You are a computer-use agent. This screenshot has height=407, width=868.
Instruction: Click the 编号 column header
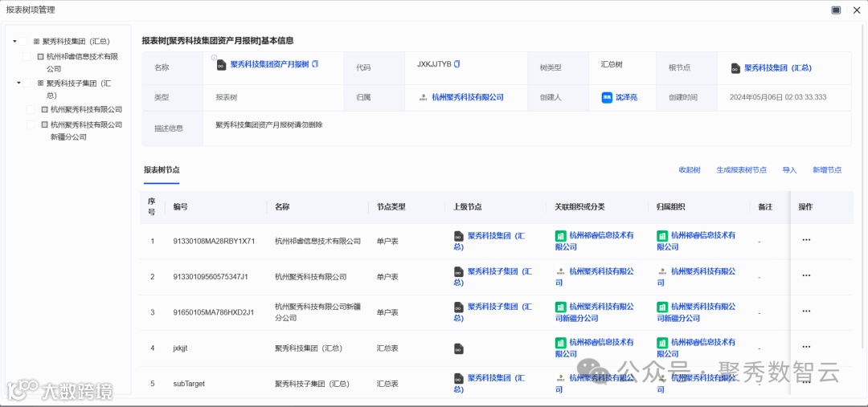(181, 207)
